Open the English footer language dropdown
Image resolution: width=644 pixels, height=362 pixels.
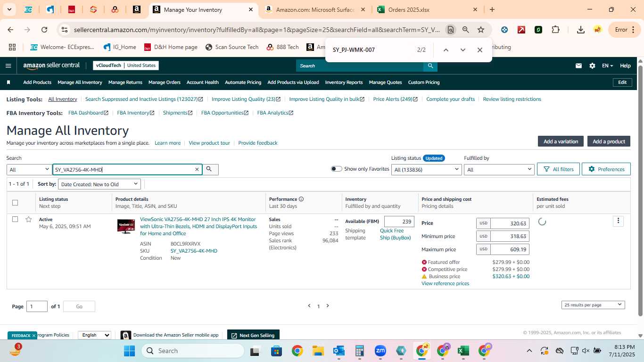[x=94, y=335]
